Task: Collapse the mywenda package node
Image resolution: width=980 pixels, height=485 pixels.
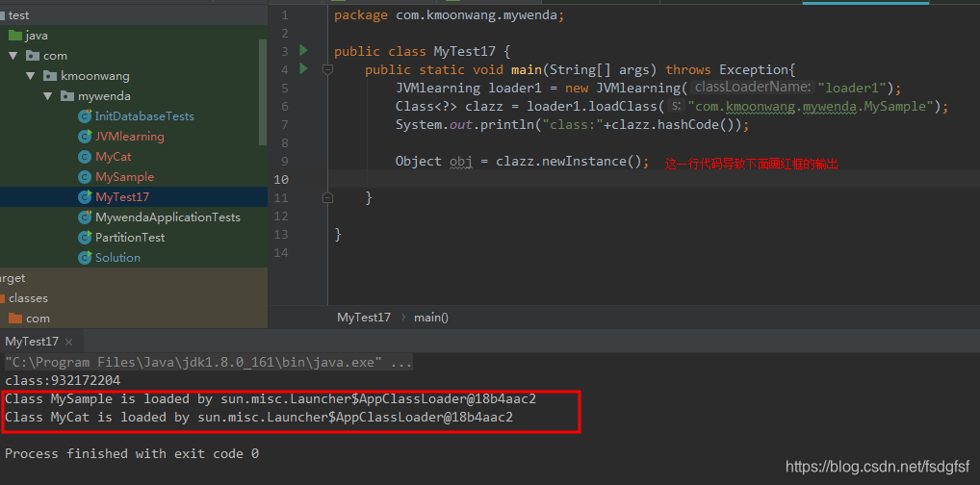Action: click(47, 95)
